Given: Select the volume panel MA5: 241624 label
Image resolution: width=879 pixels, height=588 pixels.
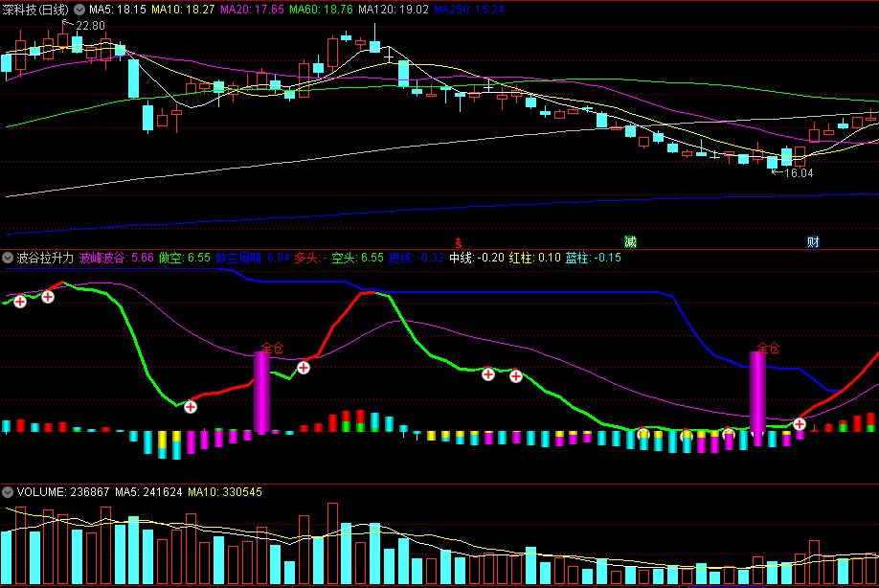Looking at the screenshot, I should pyautogui.click(x=148, y=492).
